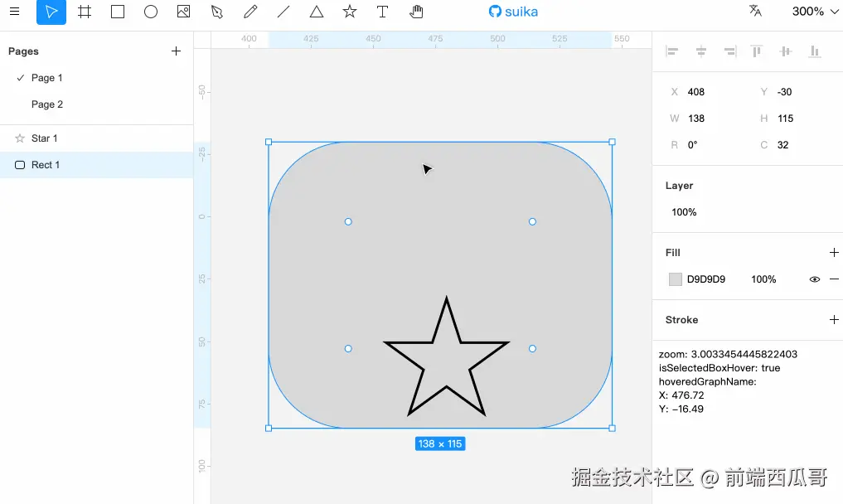Select the Frame tool
Screen dimensions: 843x504
coord(85,12)
